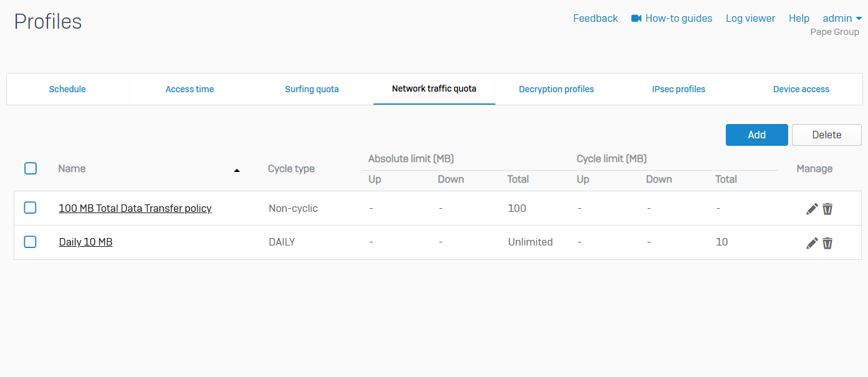Open the Device access tab
The height and width of the screenshot is (377, 868).
point(801,89)
